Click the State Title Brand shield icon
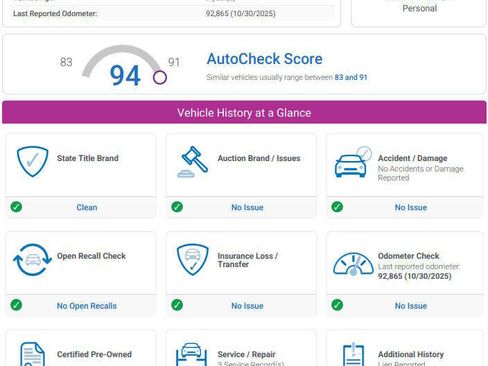This screenshot has height=366, width=488. (x=33, y=161)
